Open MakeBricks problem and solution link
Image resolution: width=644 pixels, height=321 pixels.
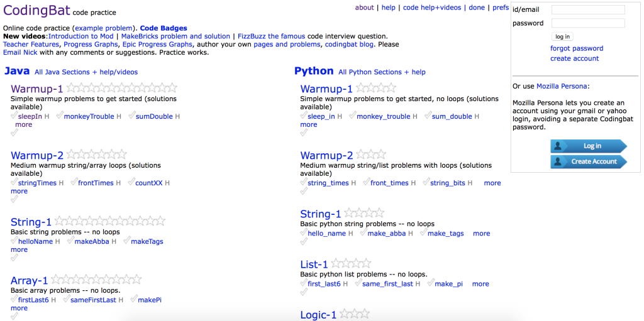[175, 36]
